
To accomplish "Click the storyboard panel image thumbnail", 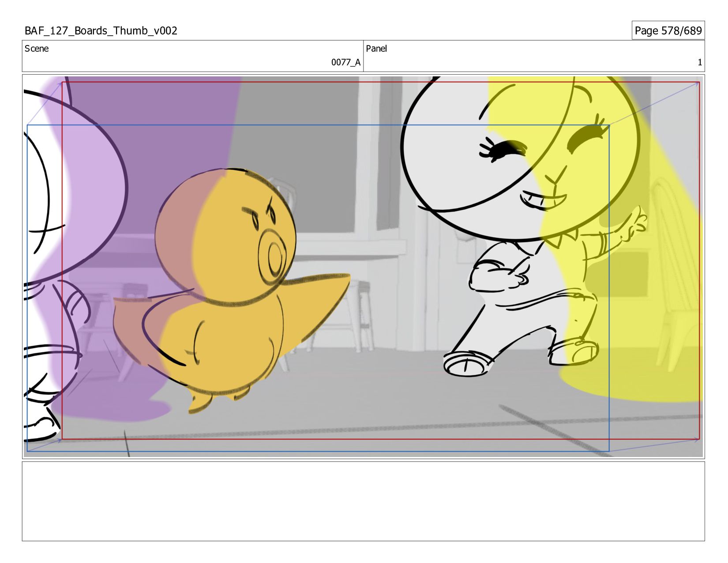I will click(363, 267).
